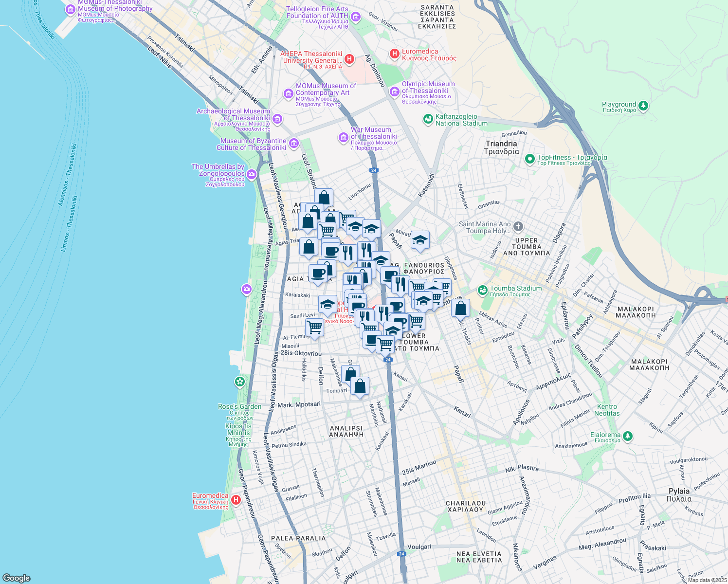Open the coffee cup marker in Agia Triada
This screenshot has height=584, width=728.
pos(319,273)
